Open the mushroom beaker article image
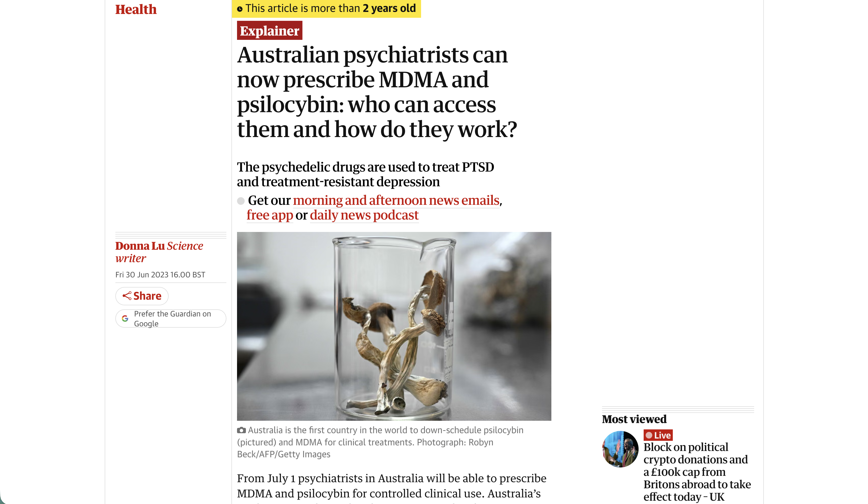This screenshot has height=504, width=868. [394, 326]
